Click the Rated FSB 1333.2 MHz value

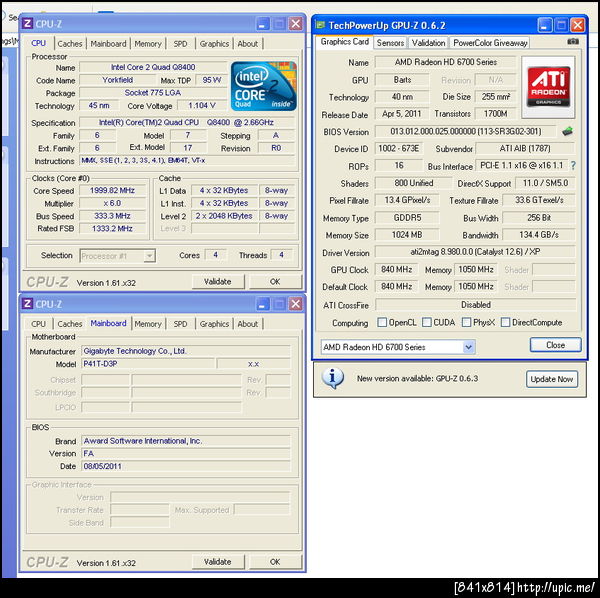[x=112, y=228]
